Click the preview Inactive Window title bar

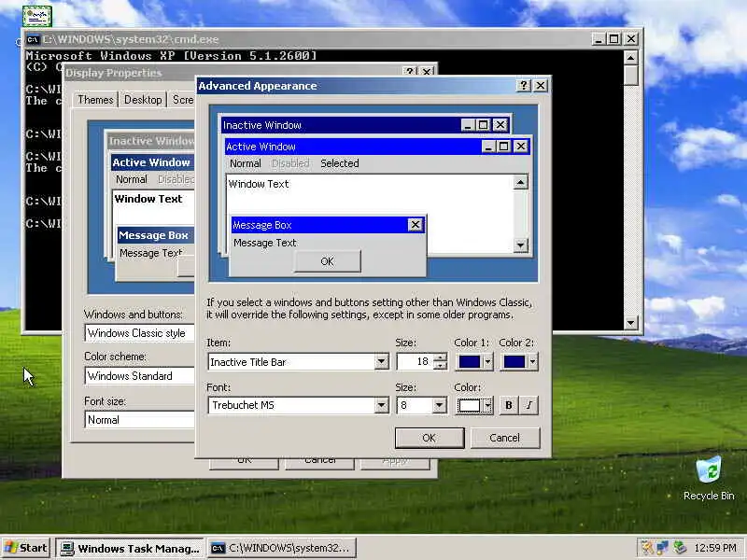(x=341, y=125)
